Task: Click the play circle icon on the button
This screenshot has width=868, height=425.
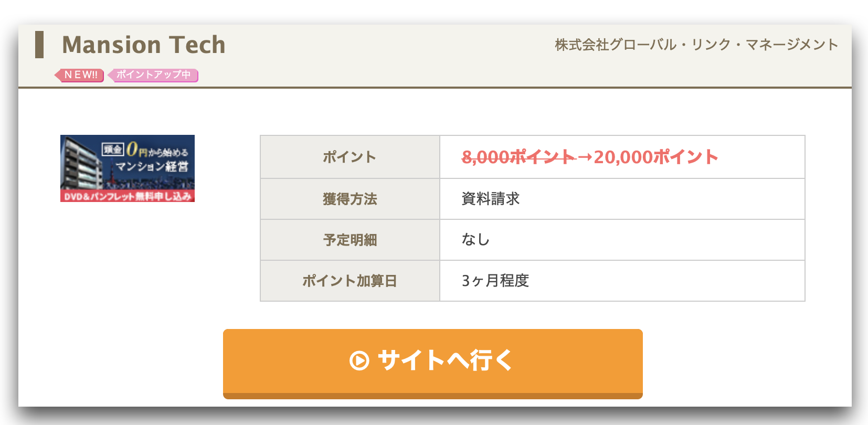Action: tap(359, 360)
